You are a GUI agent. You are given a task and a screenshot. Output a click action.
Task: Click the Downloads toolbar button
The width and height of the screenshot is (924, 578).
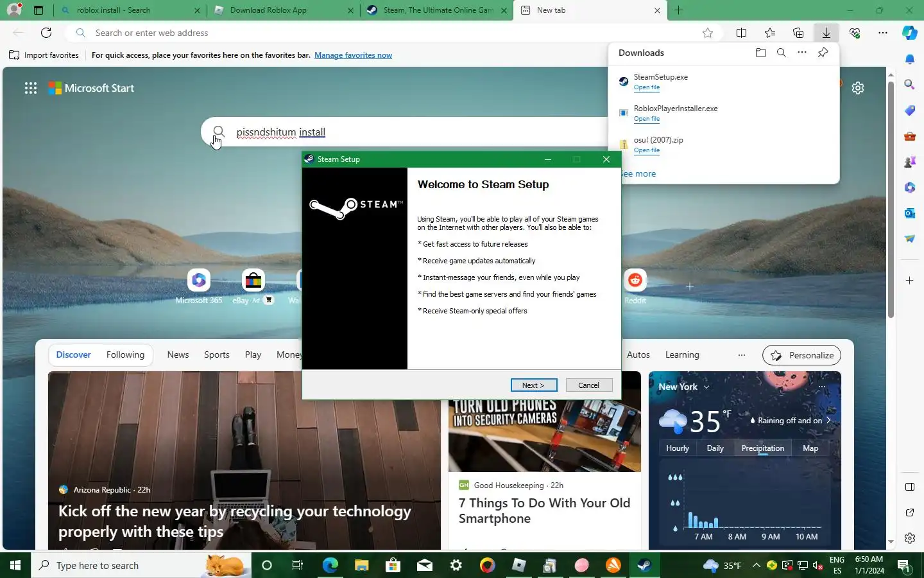(826, 33)
